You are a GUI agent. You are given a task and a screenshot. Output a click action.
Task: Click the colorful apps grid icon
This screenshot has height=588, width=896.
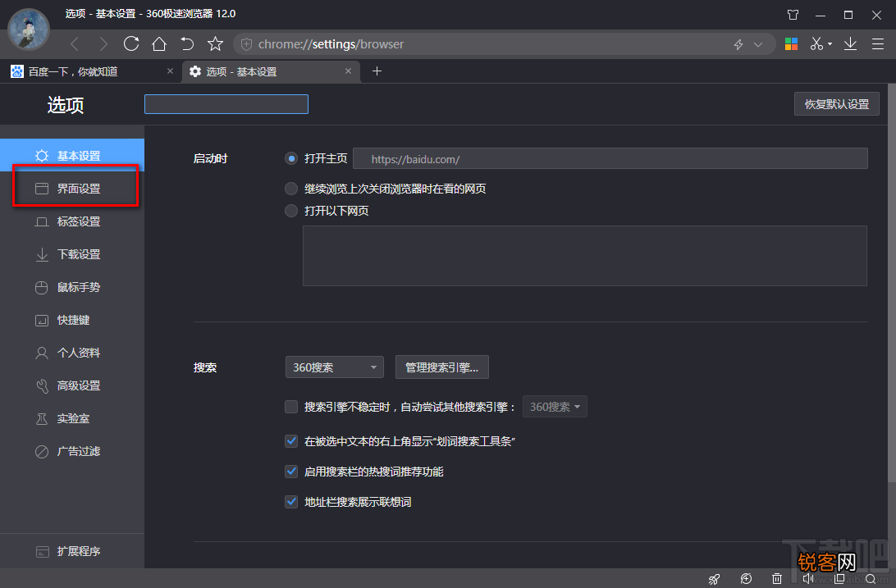tap(791, 44)
